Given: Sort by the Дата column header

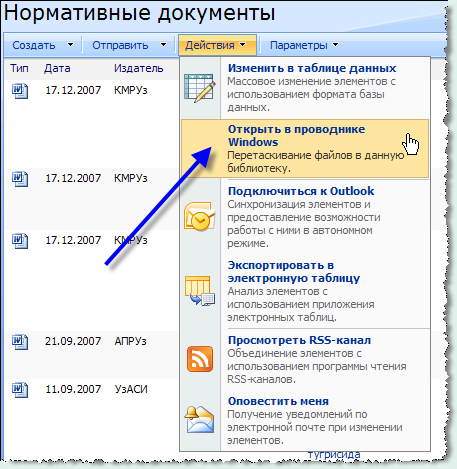Looking at the screenshot, I should [57, 68].
